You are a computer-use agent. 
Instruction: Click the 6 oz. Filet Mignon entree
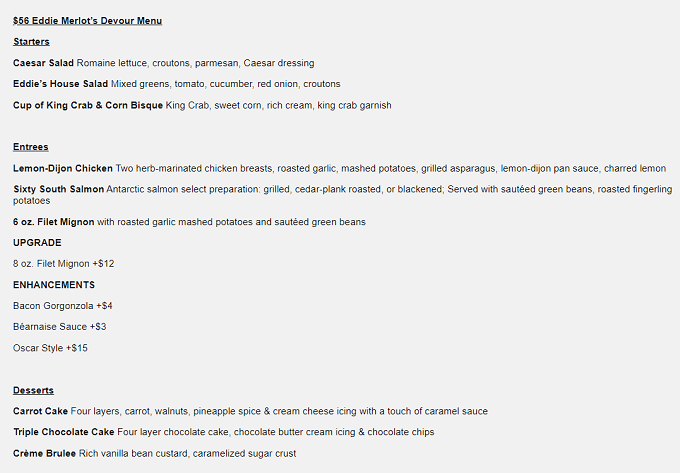[x=54, y=222]
